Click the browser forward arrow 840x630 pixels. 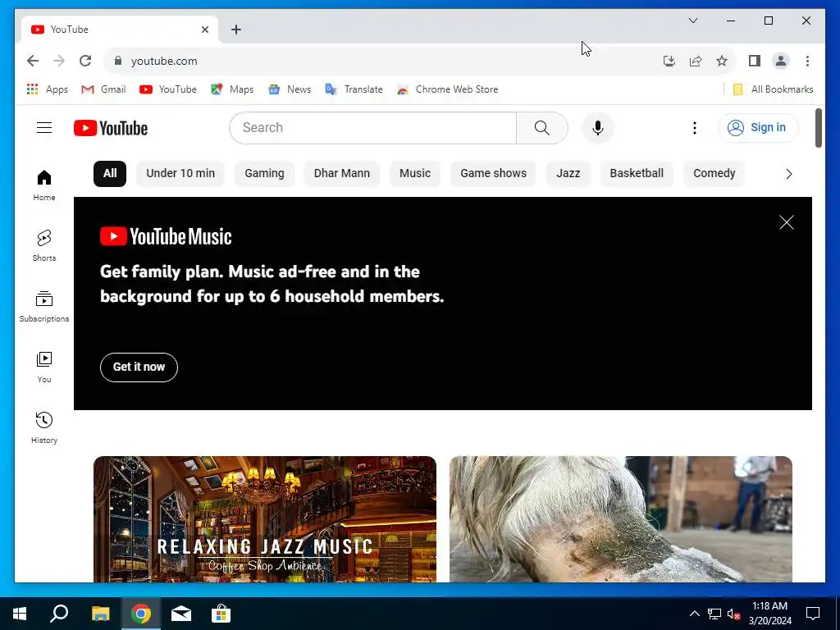tap(59, 61)
